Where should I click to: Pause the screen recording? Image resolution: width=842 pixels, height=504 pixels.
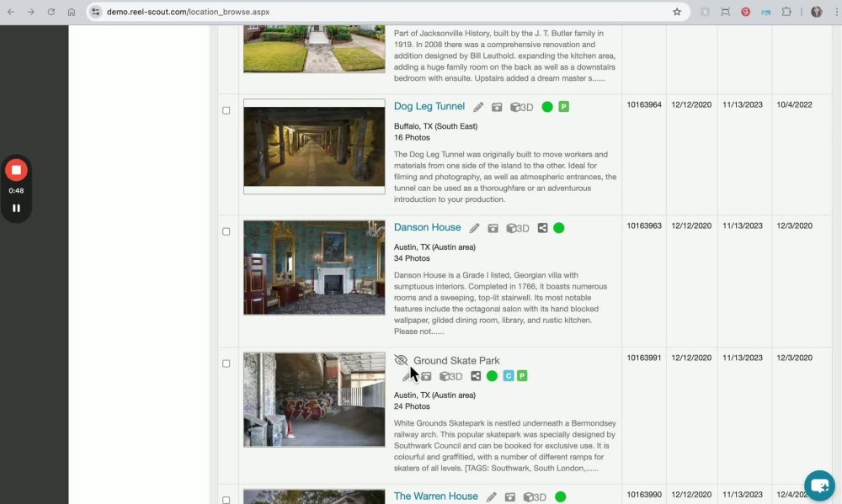point(16,209)
